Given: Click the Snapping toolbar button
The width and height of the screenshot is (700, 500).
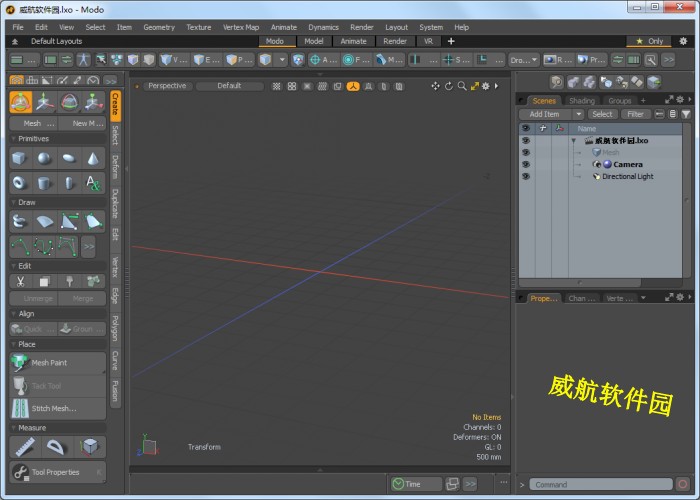Looking at the screenshot, I should [x=456, y=59].
